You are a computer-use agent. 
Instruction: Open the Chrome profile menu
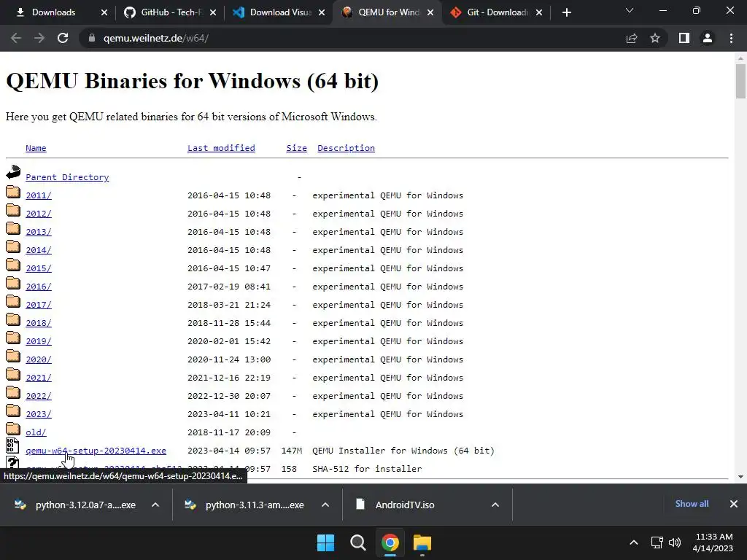708,38
